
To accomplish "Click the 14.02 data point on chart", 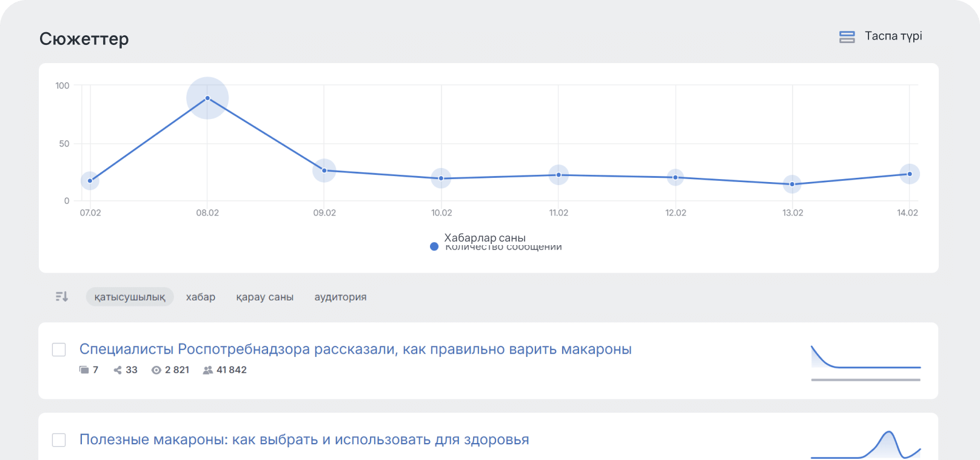I will click(x=909, y=174).
